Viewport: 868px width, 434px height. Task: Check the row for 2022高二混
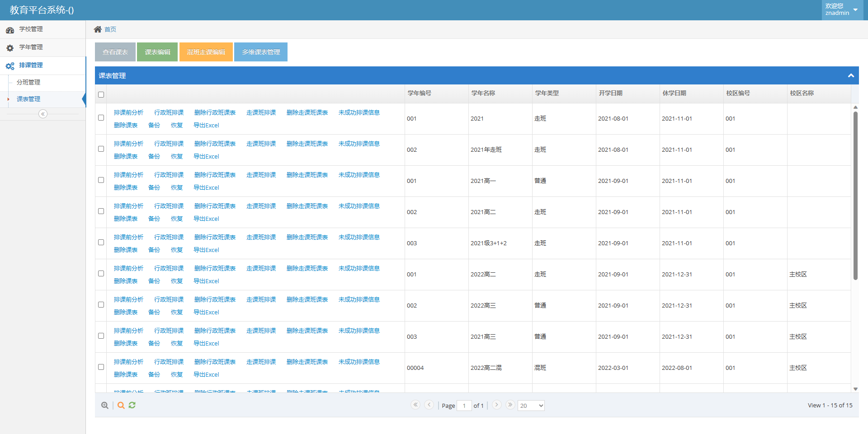pos(101,367)
